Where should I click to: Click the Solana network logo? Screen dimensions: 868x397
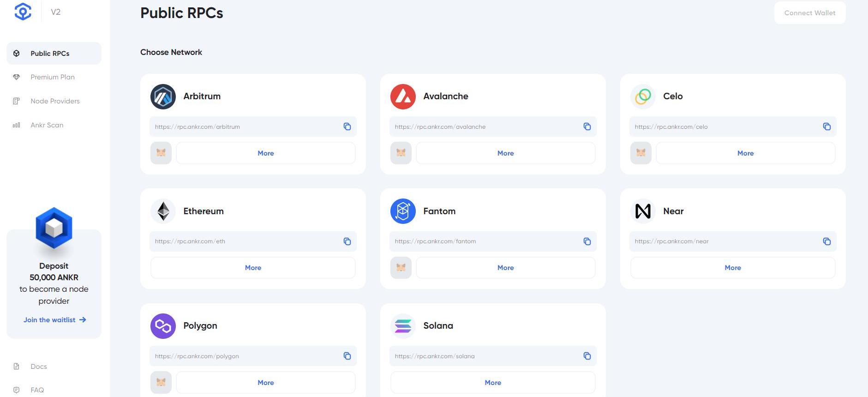[x=403, y=326]
